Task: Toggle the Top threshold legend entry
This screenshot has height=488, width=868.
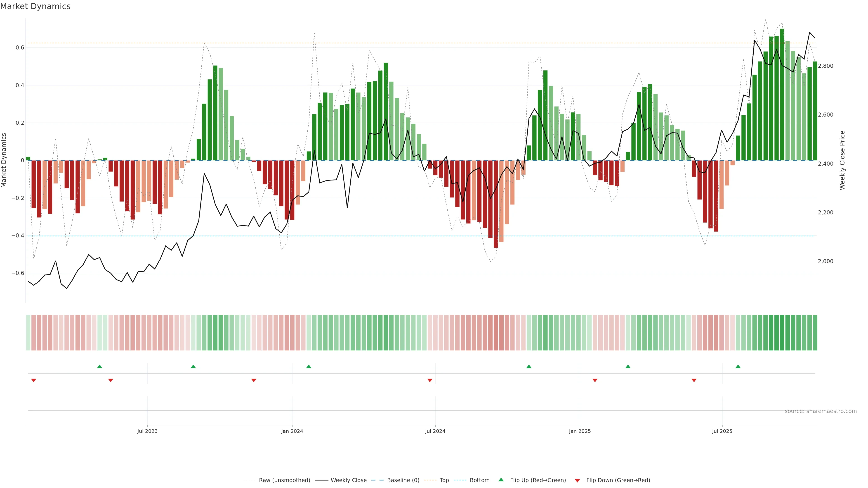Action: [444, 480]
